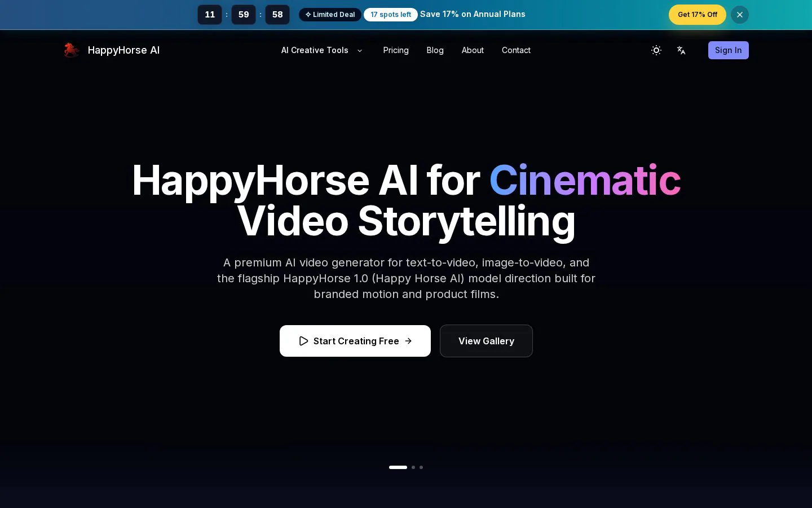
Task: Toggle the light/dark theme sun icon
Action: click(x=656, y=50)
